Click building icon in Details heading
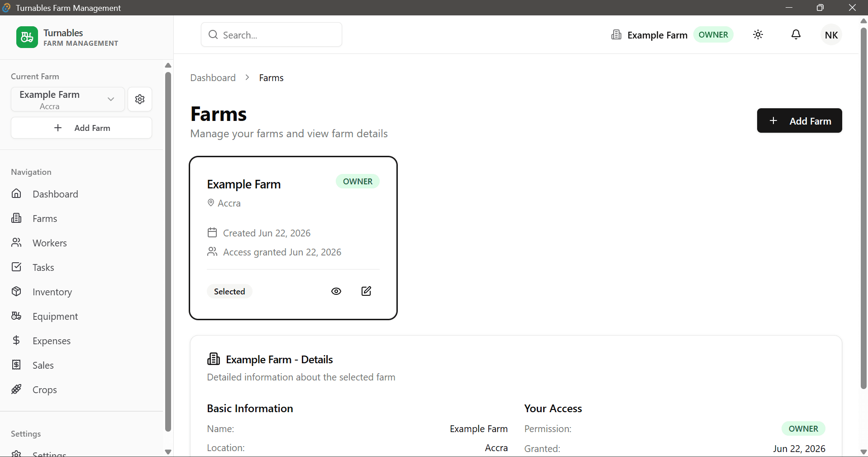 coord(214,359)
